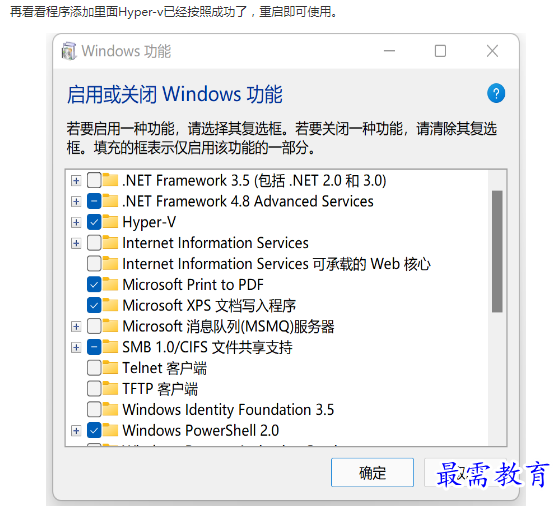Select Windows Identity Foundation 3.5 item
This screenshot has width=558, height=506.
228,410
